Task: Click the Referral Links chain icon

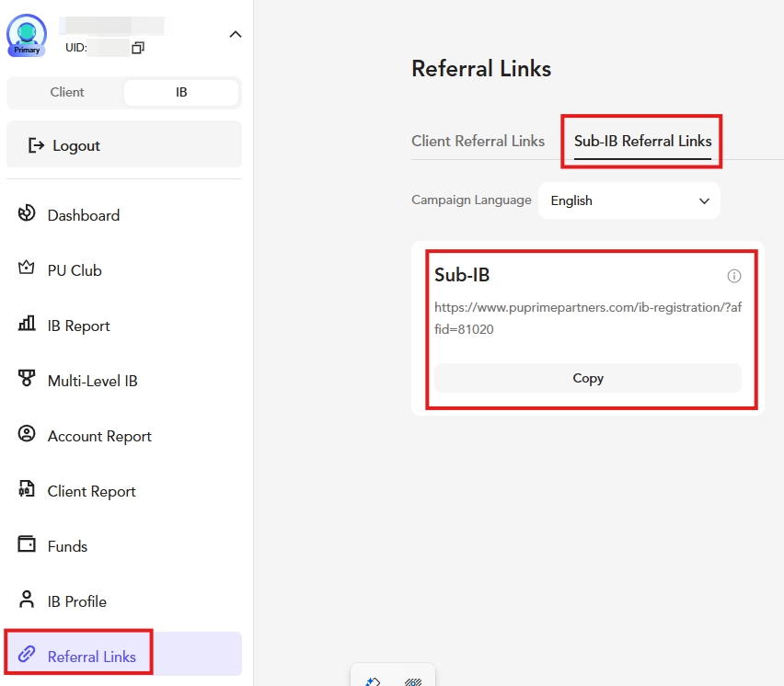Action: 27,654
